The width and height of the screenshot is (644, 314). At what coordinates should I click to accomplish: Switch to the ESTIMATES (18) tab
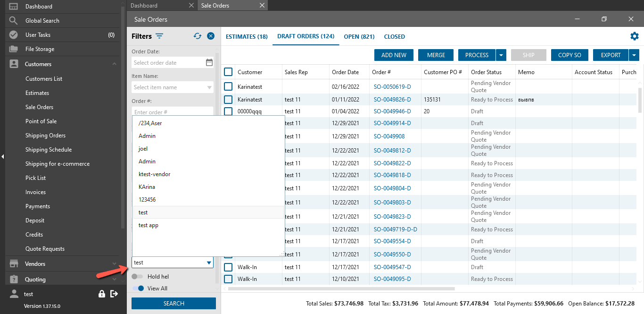coord(247,37)
